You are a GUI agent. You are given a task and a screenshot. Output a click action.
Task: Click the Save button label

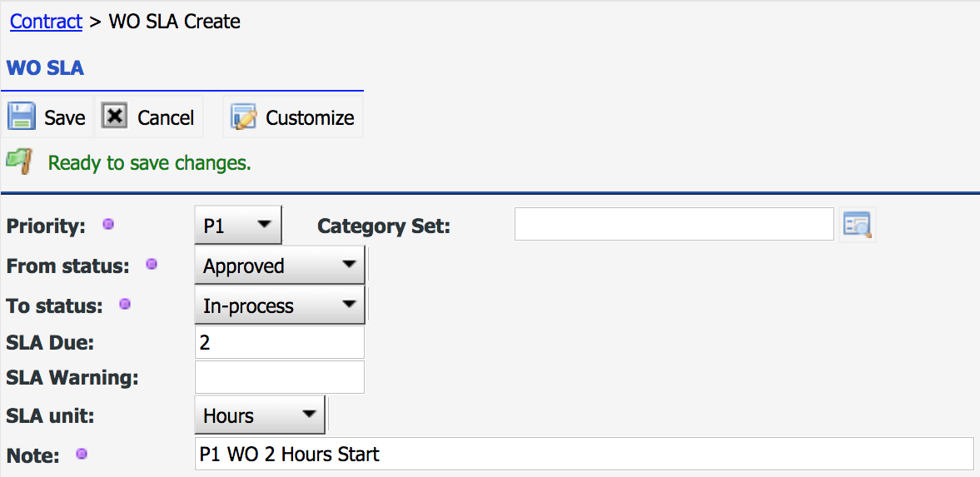[x=64, y=117]
